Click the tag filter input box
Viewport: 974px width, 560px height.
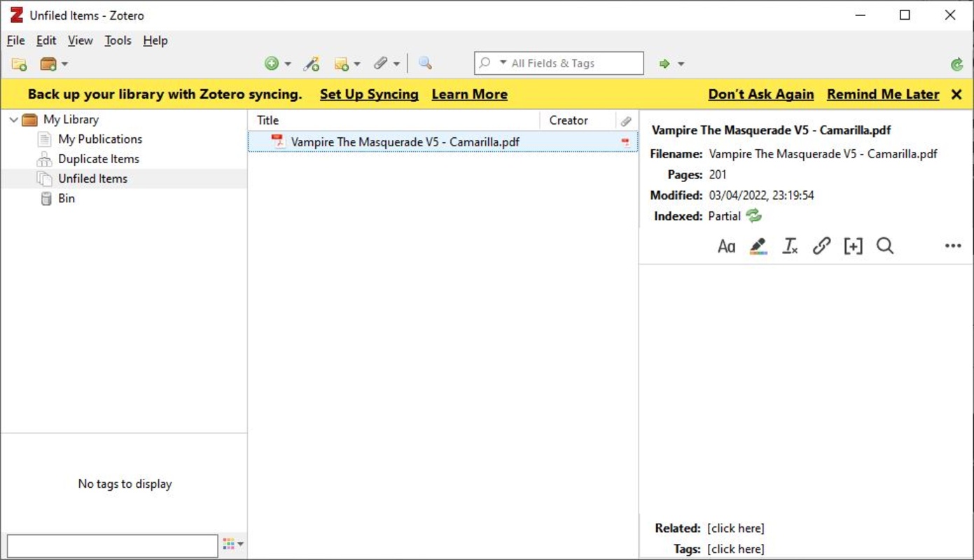pyautogui.click(x=113, y=546)
